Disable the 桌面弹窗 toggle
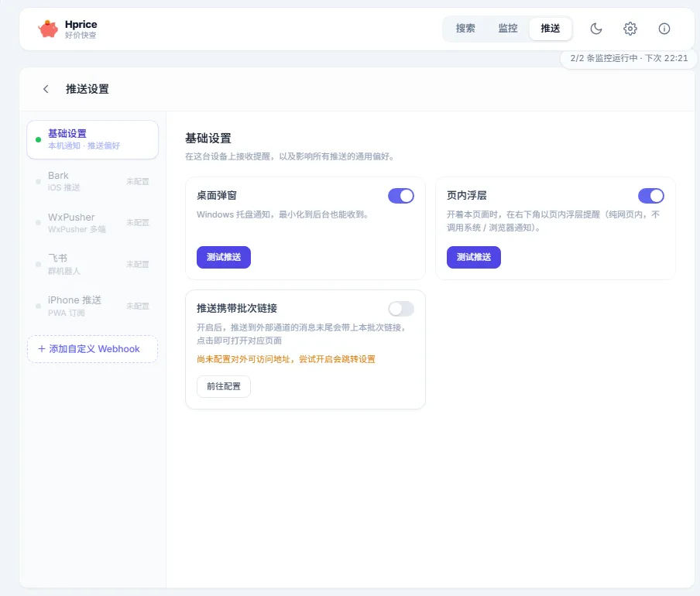Screen dimensions: 700x596 click(401, 196)
